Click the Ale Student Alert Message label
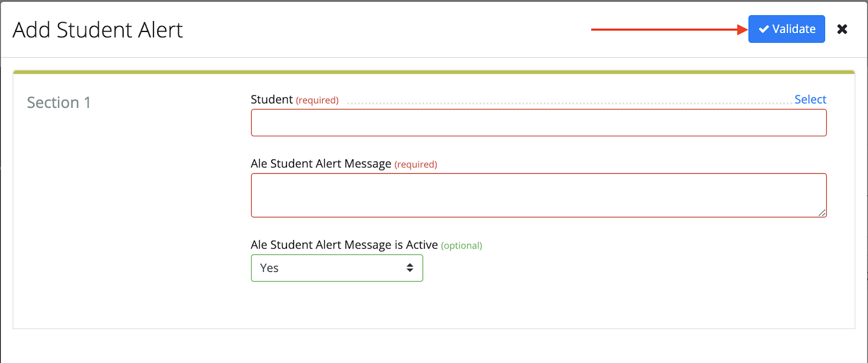Screen dimensions: 868x363 (321, 164)
